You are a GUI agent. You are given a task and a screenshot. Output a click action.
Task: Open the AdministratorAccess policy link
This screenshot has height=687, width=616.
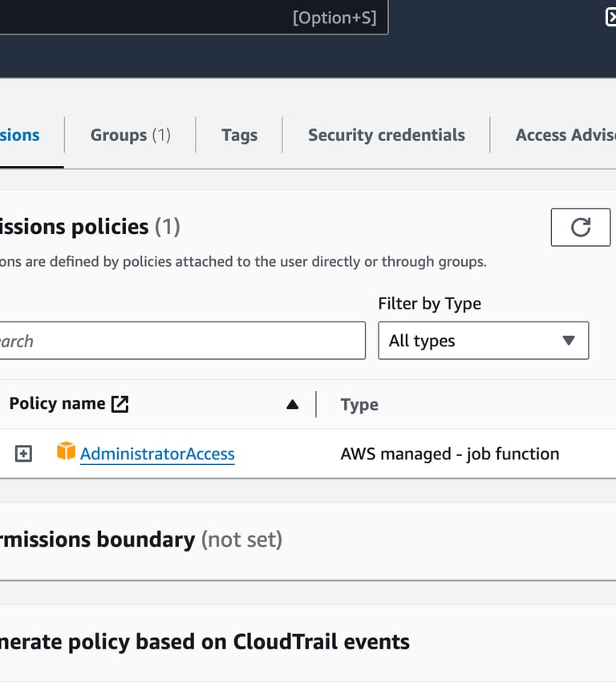157,454
